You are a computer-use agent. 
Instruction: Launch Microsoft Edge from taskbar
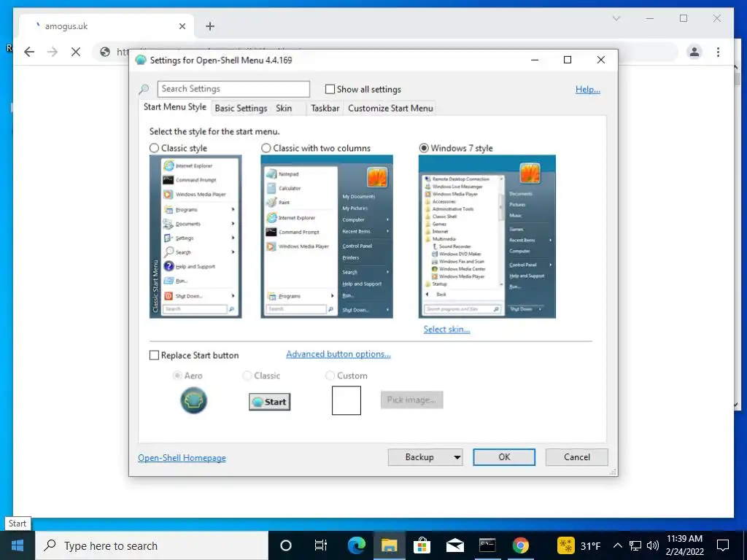coord(356,545)
